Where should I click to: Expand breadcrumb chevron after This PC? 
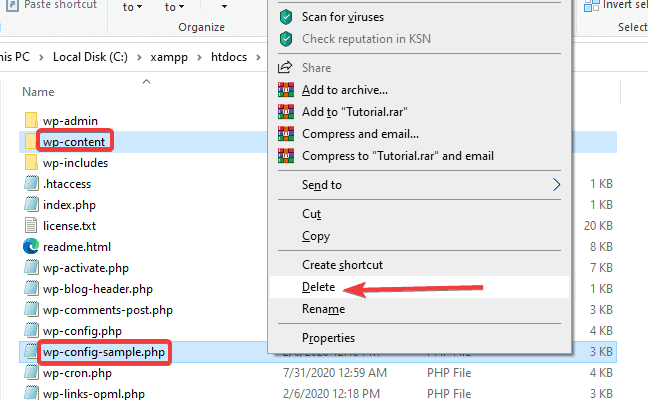[41, 57]
